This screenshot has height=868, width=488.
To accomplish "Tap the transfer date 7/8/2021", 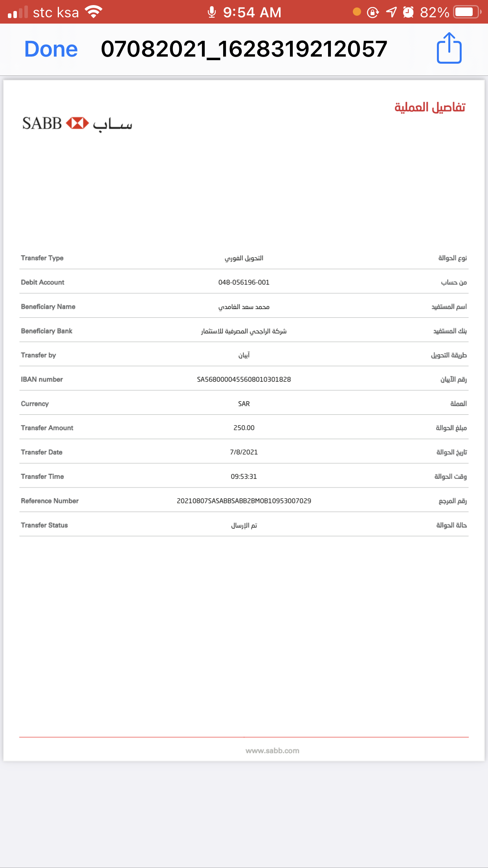I will 244,452.
